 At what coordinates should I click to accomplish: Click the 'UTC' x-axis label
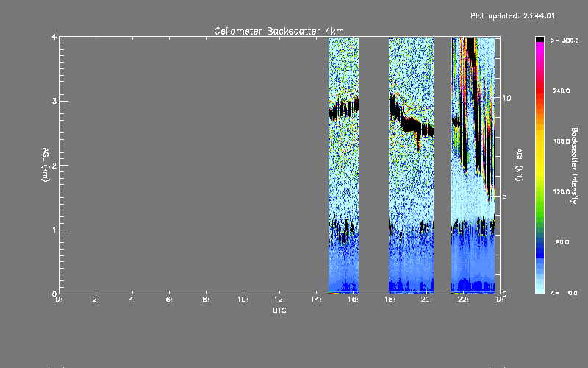coord(279,311)
